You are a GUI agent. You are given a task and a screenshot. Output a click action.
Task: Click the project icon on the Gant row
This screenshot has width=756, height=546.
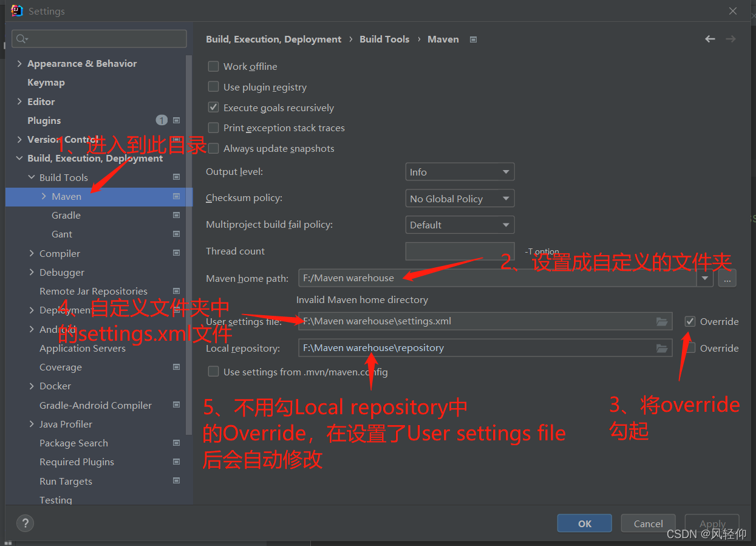(x=177, y=234)
